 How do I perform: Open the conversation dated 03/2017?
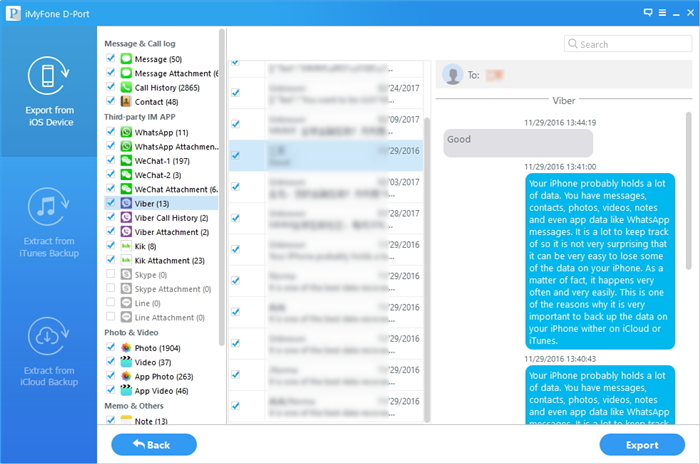pos(326,187)
